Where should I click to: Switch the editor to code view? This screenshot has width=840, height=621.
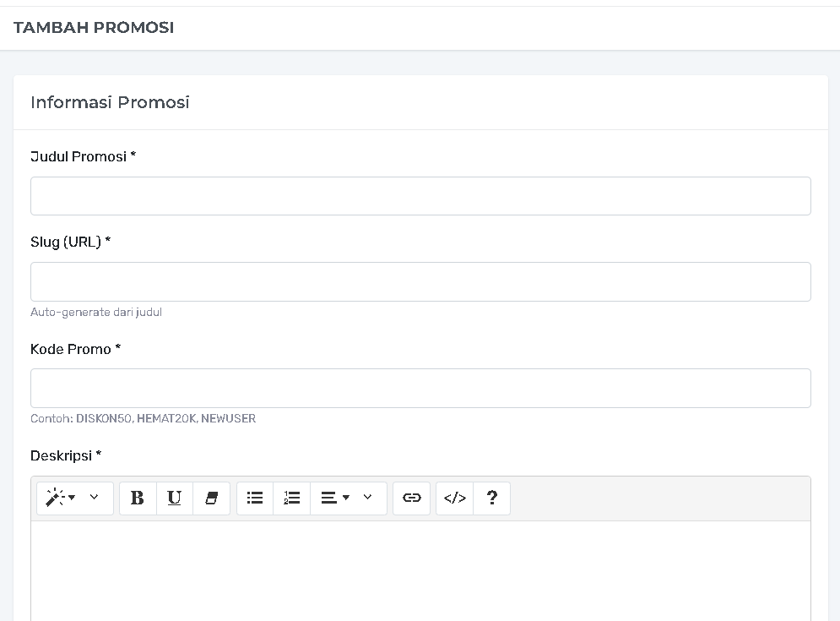pyautogui.click(x=455, y=498)
